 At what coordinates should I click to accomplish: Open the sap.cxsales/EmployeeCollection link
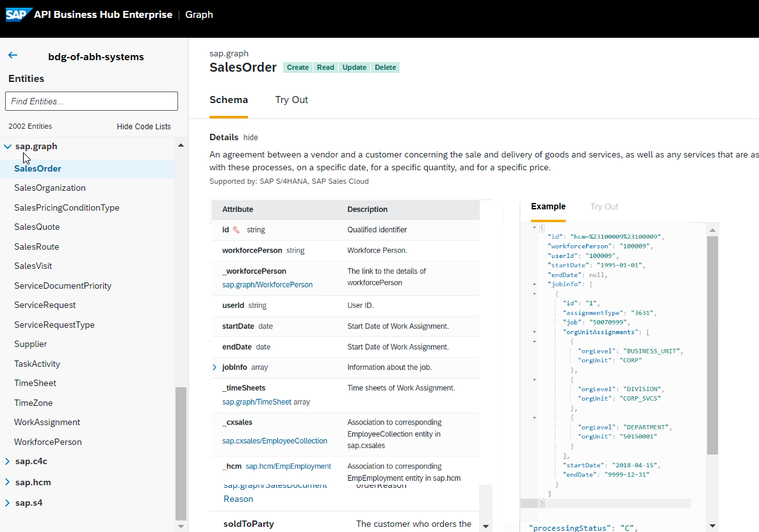coord(275,441)
